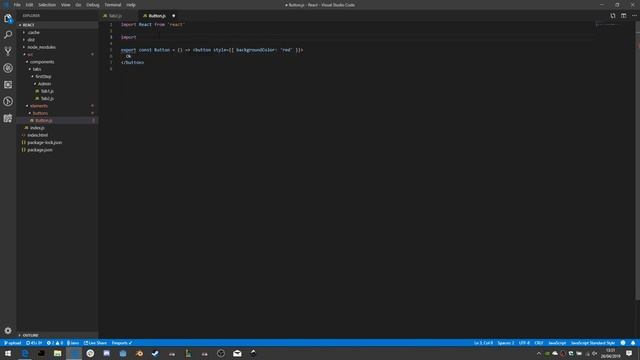Image resolution: width=640 pixels, height=360 pixels.
Task: Click the Ln, Col cursor position indicator
Action: pos(483,343)
